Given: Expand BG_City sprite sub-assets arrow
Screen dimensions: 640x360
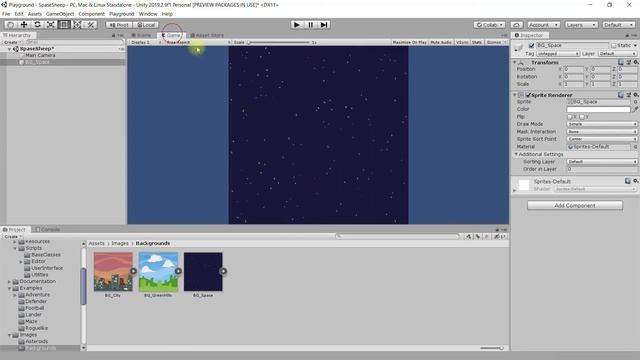Looking at the screenshot, I should [133, 271].
